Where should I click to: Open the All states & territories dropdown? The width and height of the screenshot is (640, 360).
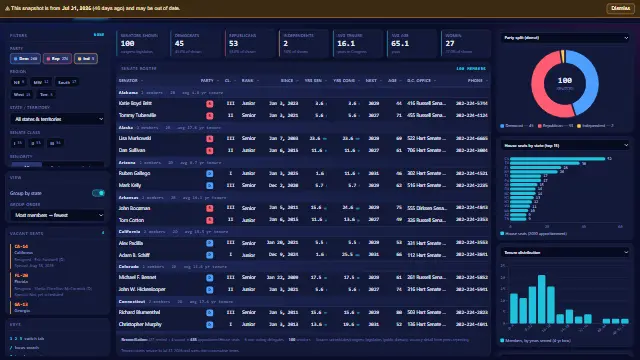pyautogui.click(x=57, y=119)
